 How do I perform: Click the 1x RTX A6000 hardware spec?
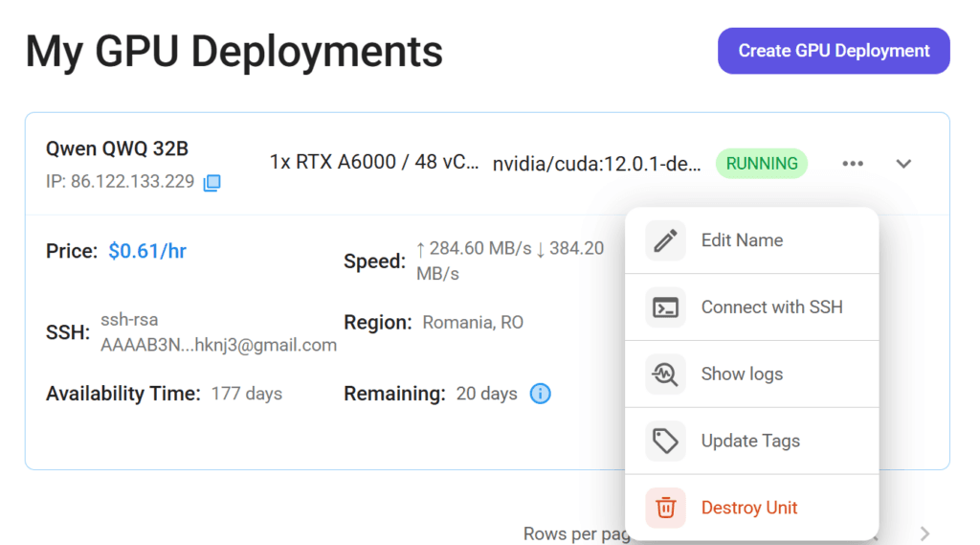point(374,162)
